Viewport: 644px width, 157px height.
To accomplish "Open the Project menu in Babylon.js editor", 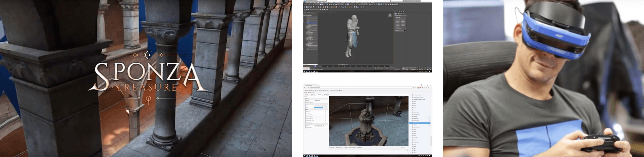I will (x=306, y=91).
